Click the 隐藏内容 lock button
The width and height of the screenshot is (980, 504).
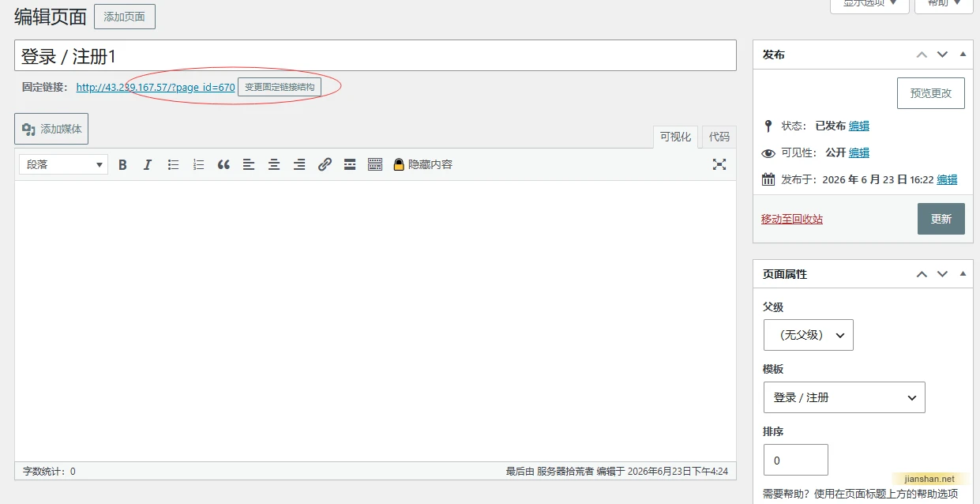point(422,164)
